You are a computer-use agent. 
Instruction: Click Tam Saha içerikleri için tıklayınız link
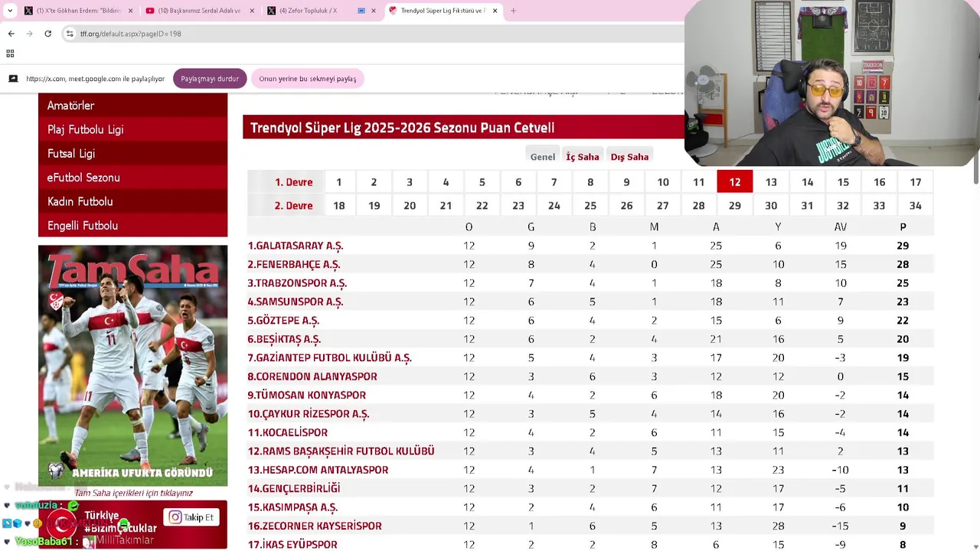133,493
